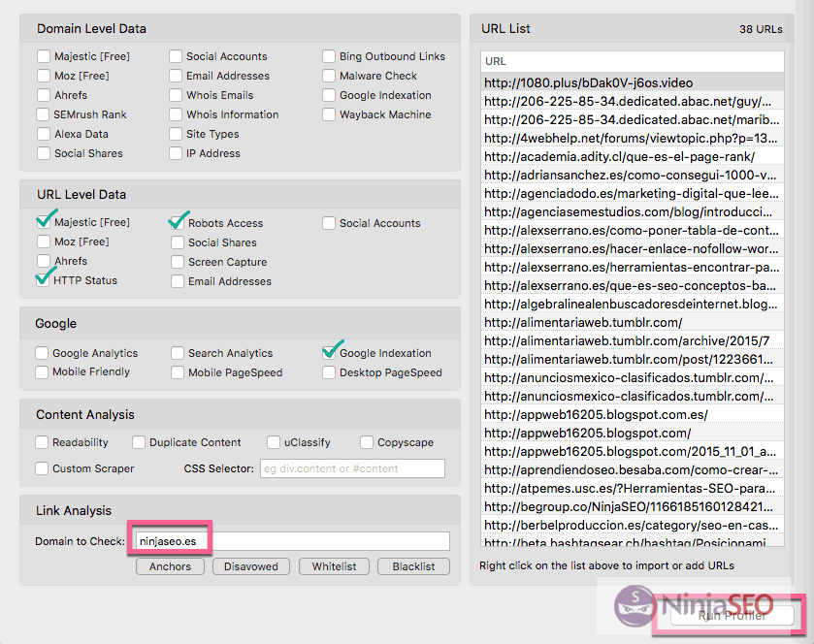Enable Mobile Friendly check
814x644 pixels.
[x=43, y=372]
